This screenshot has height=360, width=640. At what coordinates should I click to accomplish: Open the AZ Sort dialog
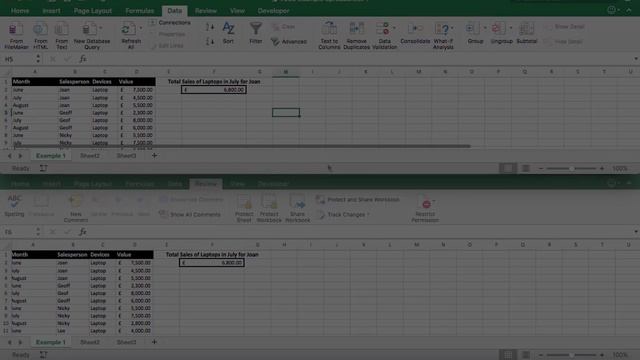click(x=228, y=33)
